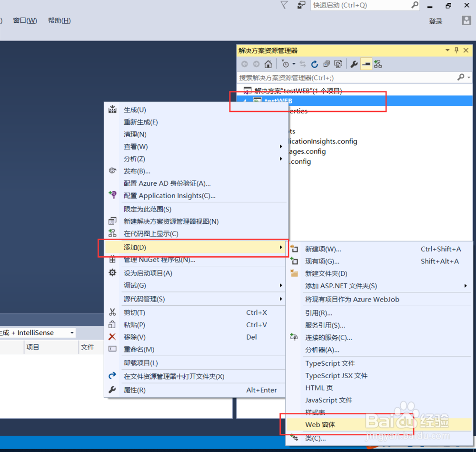The width and height of the screenshot is (476, 452).
Task: Click the NuGet package icon beside 管理 NuGet 程序包
Action: (113, 260)
